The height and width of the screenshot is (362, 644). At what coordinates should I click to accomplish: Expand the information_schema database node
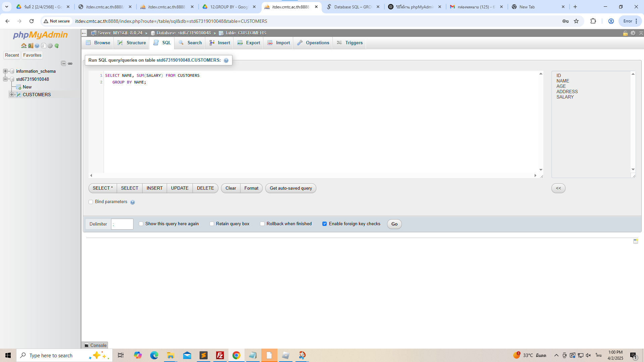click(x=5, y=71)
